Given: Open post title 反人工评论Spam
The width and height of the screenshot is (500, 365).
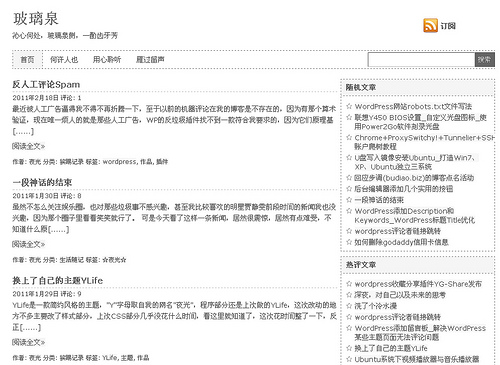Looking at the screenshot, I should click(x=46, y=84).
